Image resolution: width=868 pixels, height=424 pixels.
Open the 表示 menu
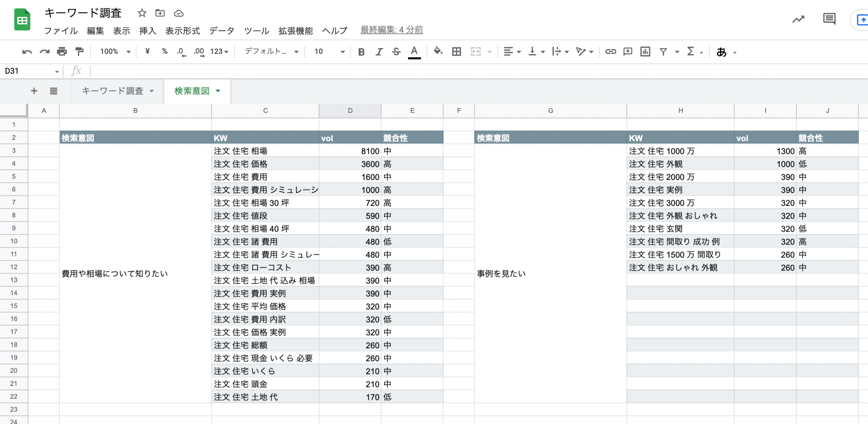click(122, 31)
